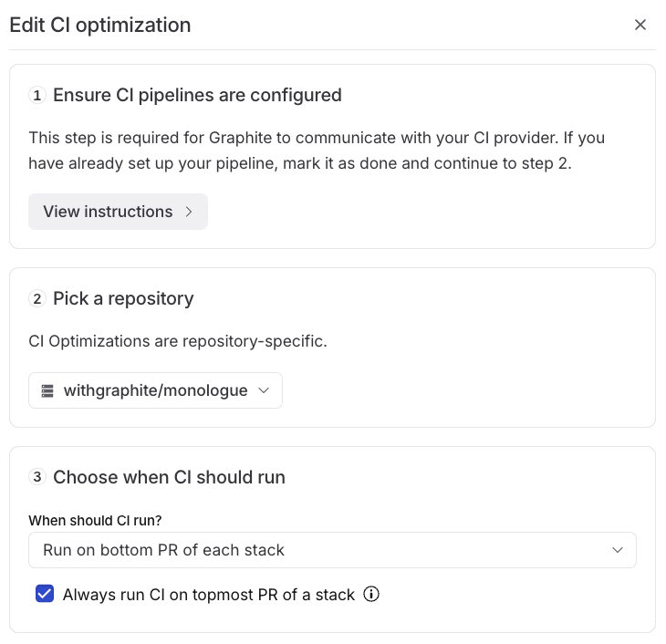The image size is (666, 644).
Task: Click the step 1 circled number icon
Action: (37, 95)
